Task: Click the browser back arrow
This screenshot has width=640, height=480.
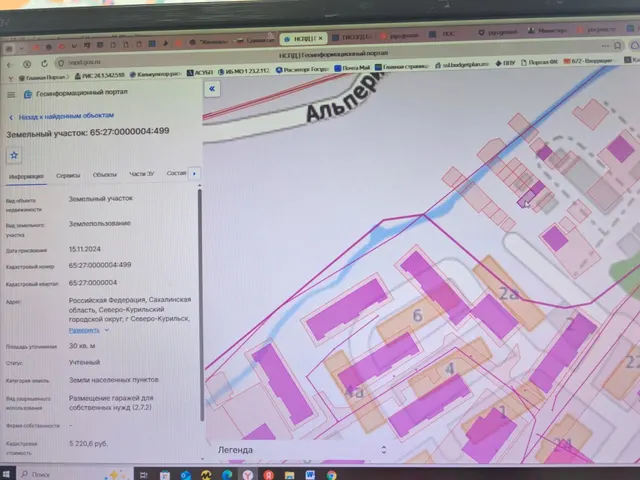Action: pyautogui.click(x=9, y=64)
